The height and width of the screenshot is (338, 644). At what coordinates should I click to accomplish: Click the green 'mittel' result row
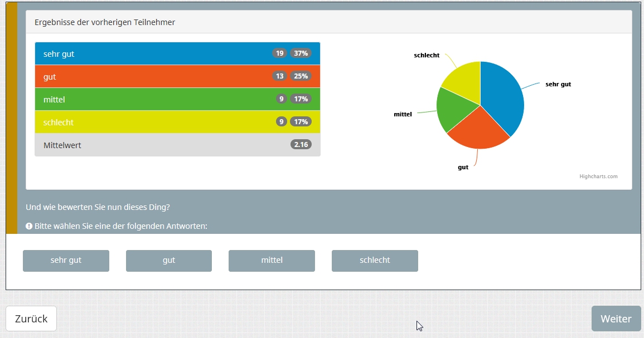[x=156, y=100]
